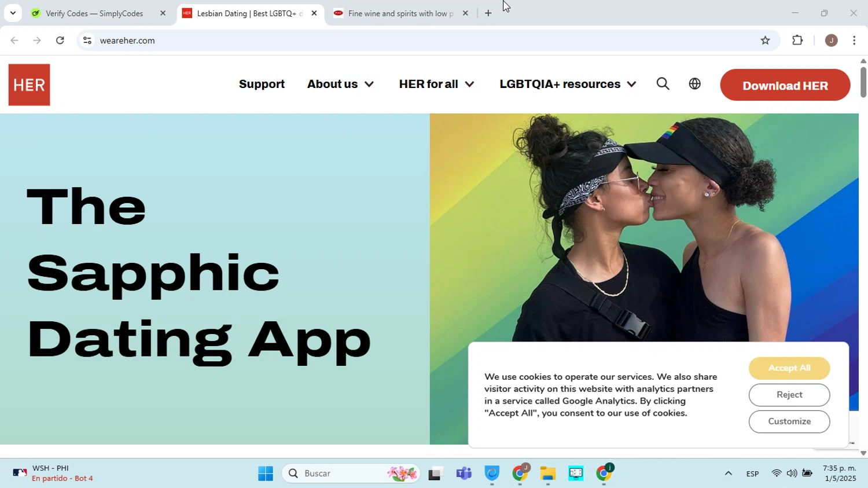This screenshot has width=868, height=488.
Task: Bookmark this page with the star icon
Action: (765, 41)
